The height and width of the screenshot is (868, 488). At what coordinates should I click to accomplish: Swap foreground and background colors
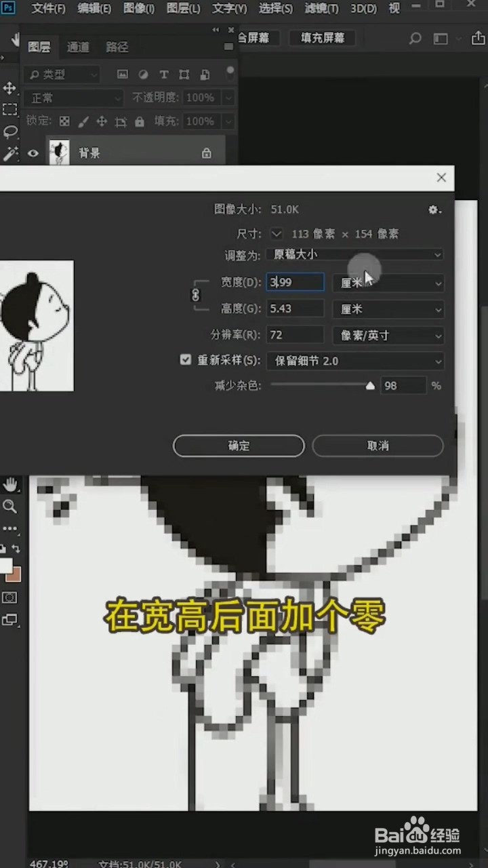(16, 549)
